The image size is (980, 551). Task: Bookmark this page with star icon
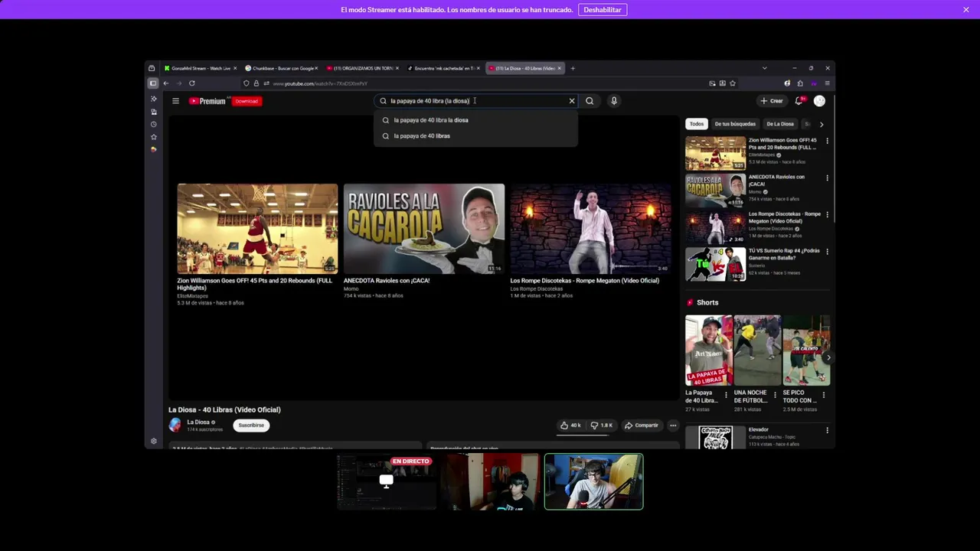coord(733,83)
